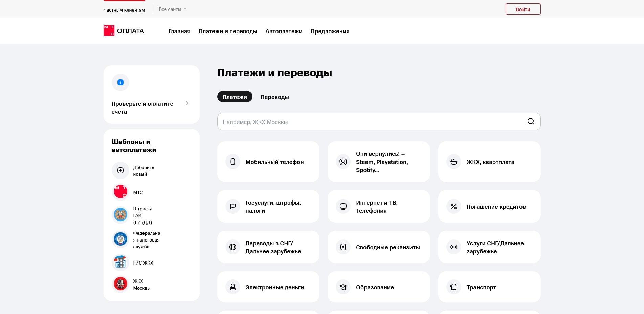
Task: Open the Автоплатежи menu item
Action: click(284, 31)
